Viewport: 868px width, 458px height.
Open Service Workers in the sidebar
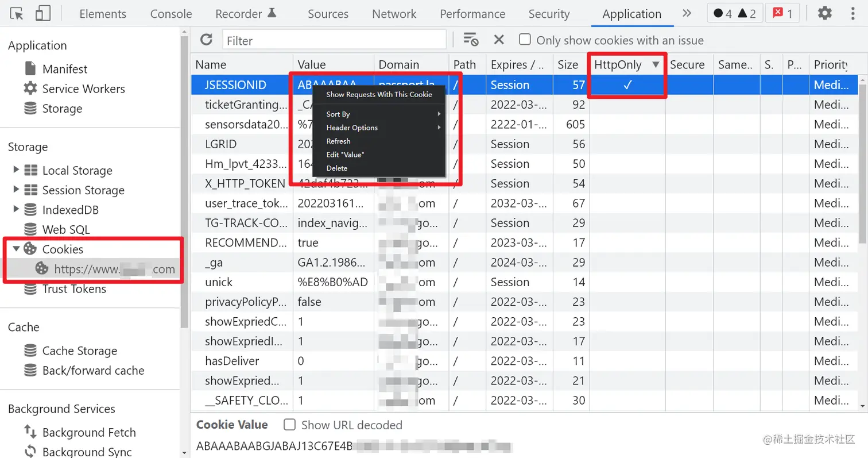coord(83,88)
